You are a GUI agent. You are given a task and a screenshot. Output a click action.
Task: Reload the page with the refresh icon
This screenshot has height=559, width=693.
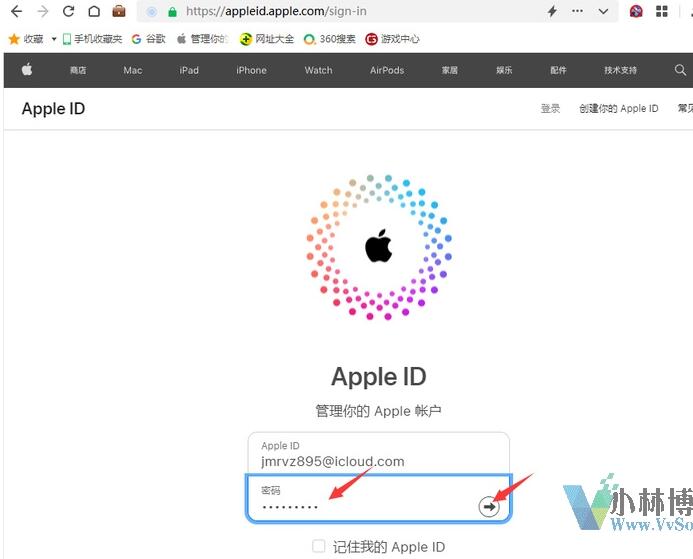coord(69,11)
